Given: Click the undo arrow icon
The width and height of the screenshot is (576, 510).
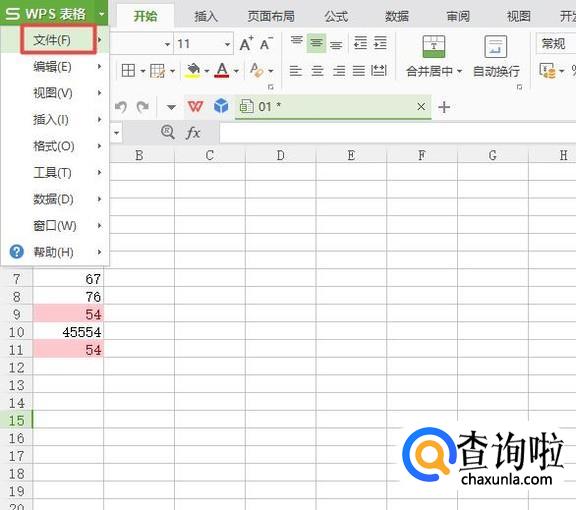Looking at the screenshot, I should point(121,107).
